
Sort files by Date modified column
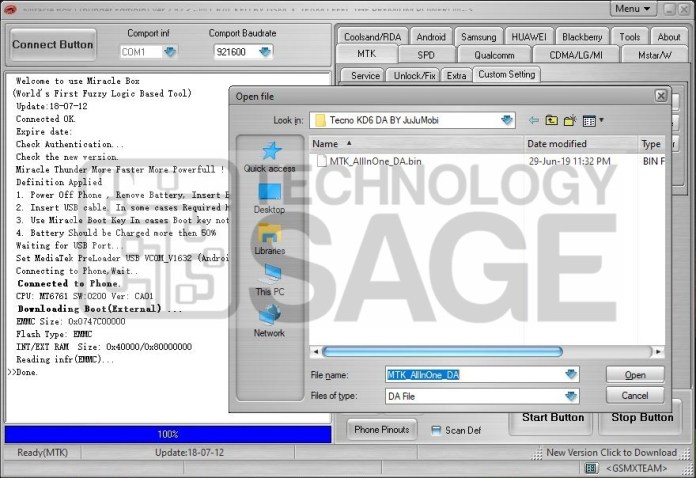(581, 144)
